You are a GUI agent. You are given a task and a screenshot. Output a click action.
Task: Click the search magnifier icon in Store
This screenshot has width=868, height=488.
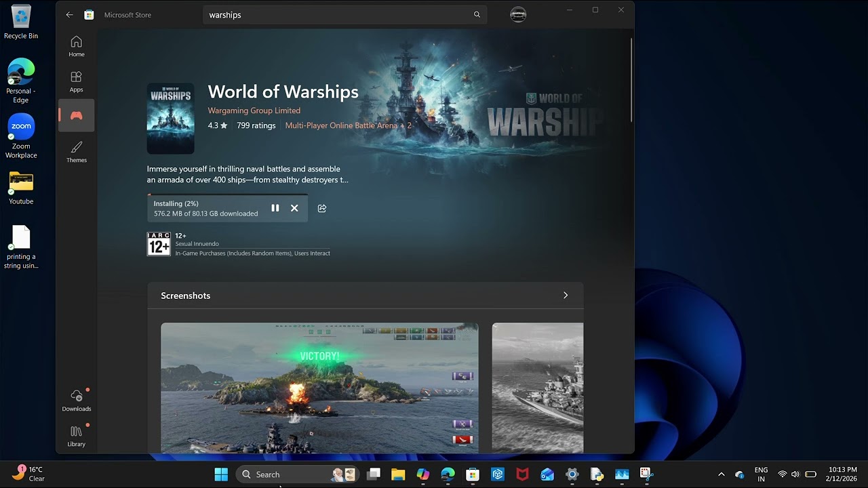coord(477,15)
